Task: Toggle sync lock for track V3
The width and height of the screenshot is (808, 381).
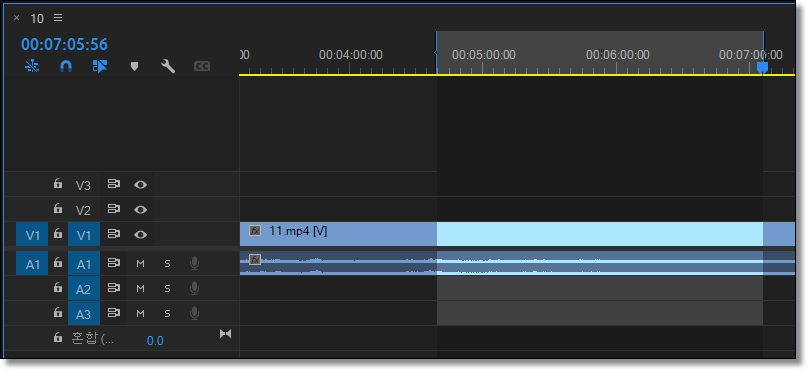Action: (113, 184)
